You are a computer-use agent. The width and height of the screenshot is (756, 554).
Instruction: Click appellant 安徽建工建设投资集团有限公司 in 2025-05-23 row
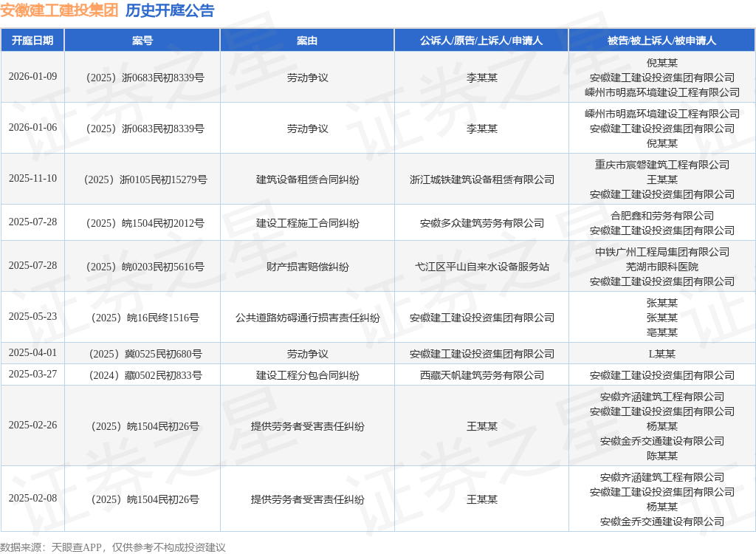(x=481, y=318)
